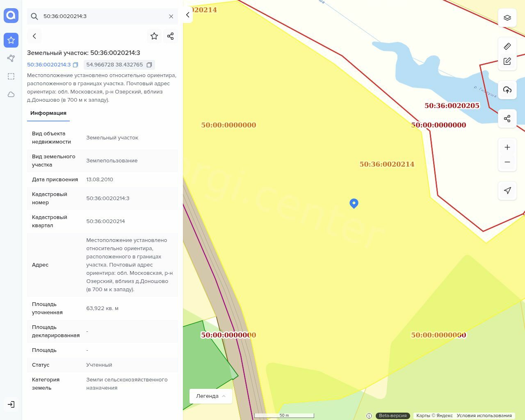Share the map view from right toolbar
525x420 pixels.
click(x=507, y=119)
